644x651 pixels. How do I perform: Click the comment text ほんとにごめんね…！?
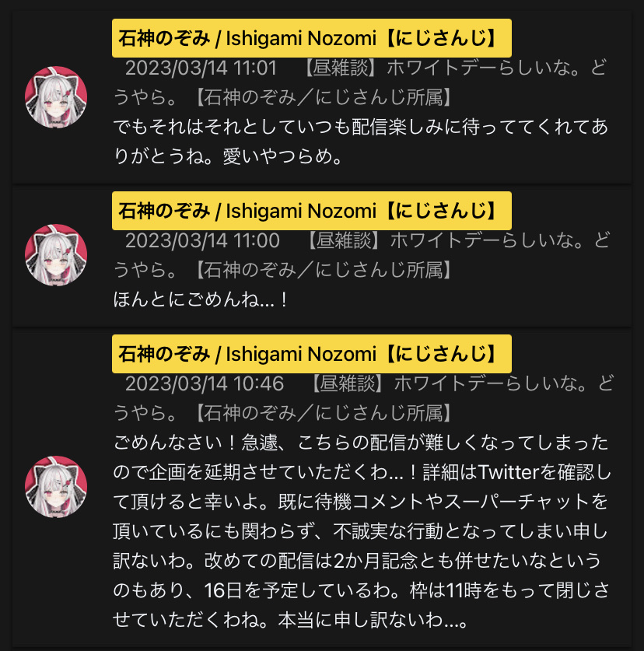[201, 299]
